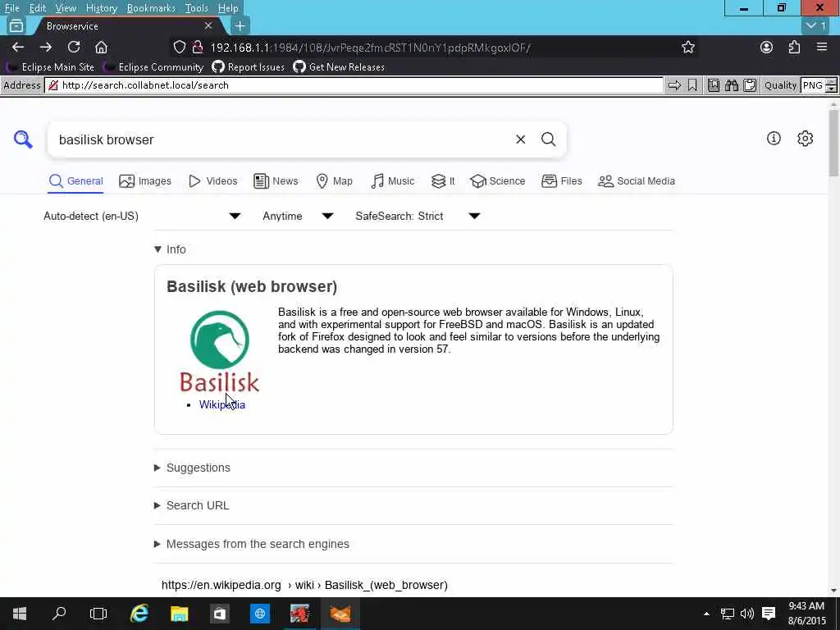Open the File menu

tap(11, 8)
